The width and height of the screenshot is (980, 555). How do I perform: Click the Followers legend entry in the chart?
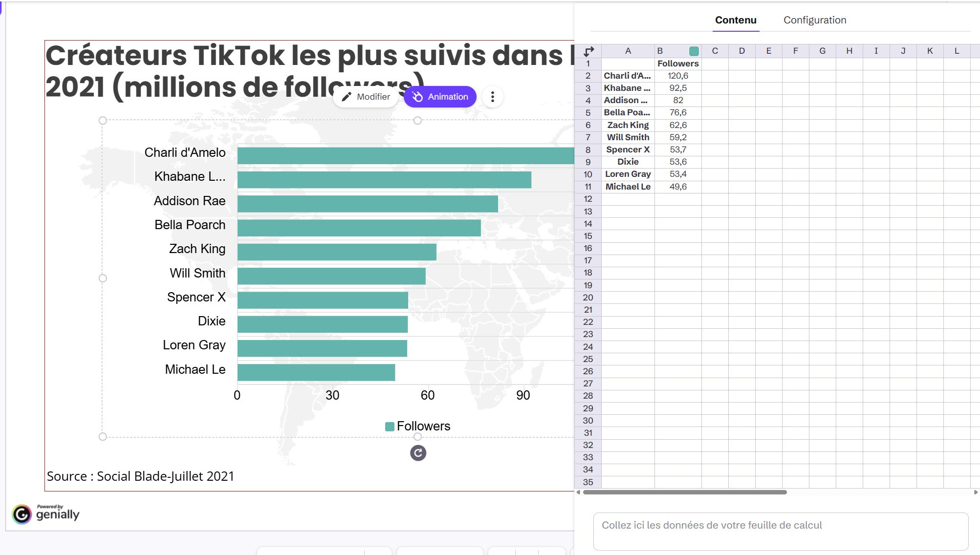tap(418, 426)
